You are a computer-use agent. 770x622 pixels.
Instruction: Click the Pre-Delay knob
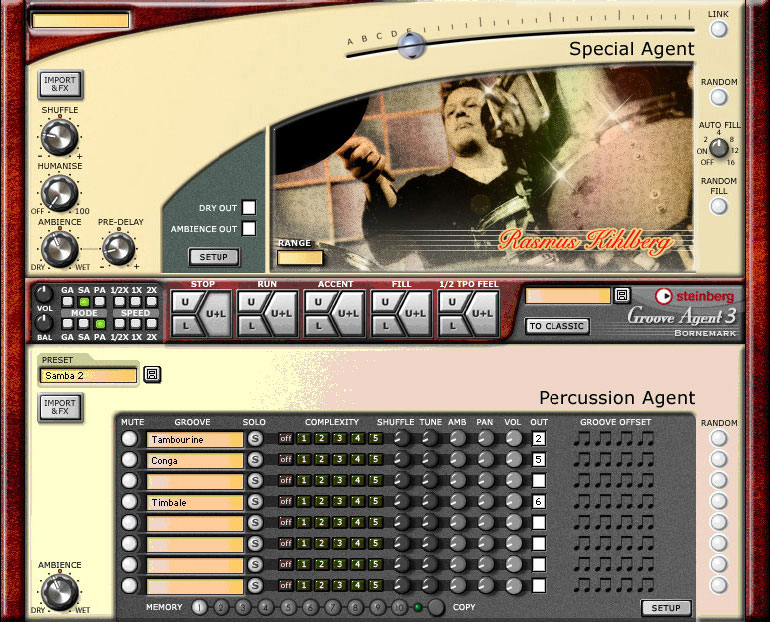tap(119, 248)
